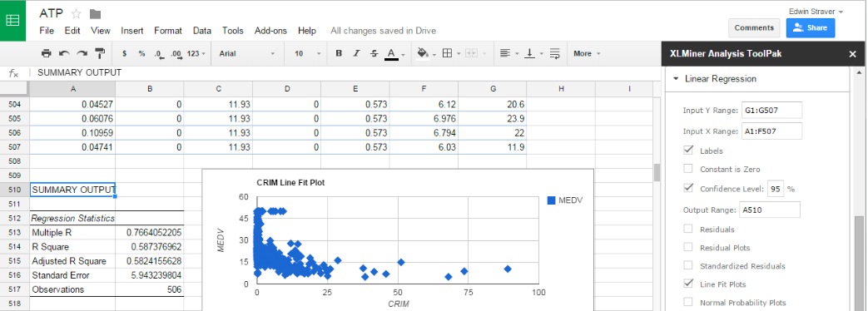Toggle strikethrough formatting
This screenshot has height=311, width=868.
[374, 54]
